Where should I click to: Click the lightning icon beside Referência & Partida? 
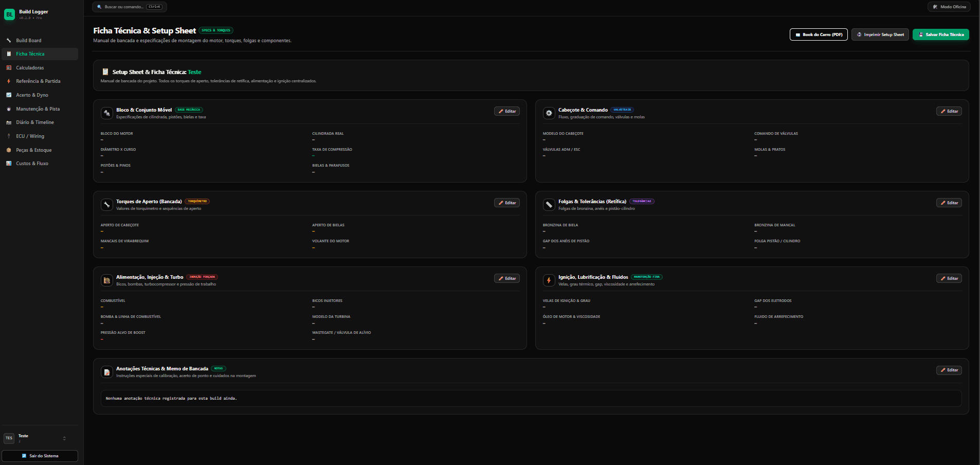[9, 81]
